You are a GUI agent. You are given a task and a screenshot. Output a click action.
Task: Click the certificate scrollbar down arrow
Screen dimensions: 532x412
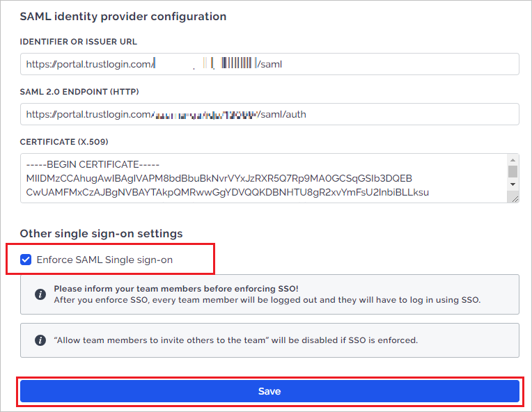513,184
